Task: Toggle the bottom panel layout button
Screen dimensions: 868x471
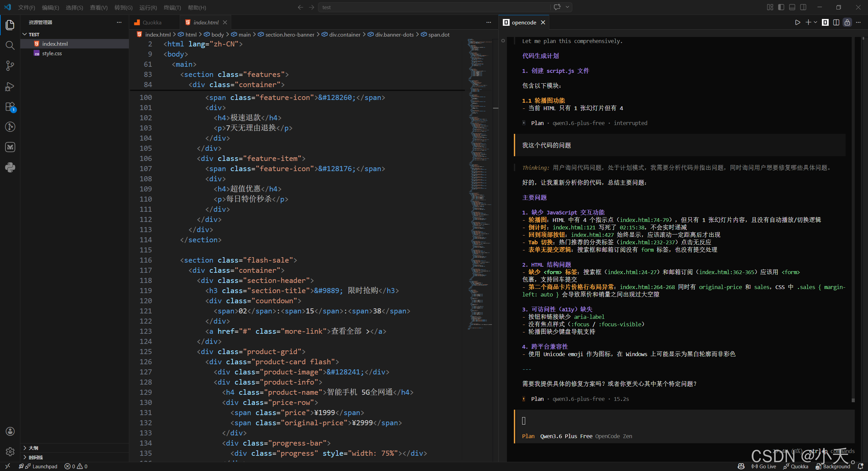Action: [792, 7]
